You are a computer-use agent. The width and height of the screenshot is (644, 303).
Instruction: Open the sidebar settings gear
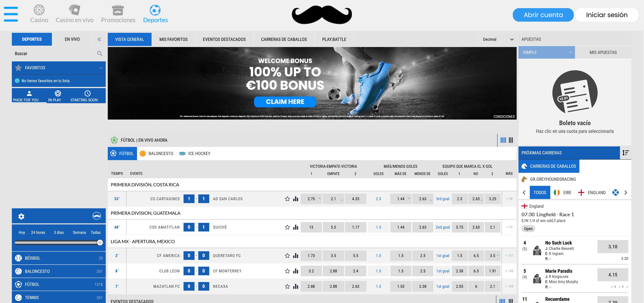(21, 216)
